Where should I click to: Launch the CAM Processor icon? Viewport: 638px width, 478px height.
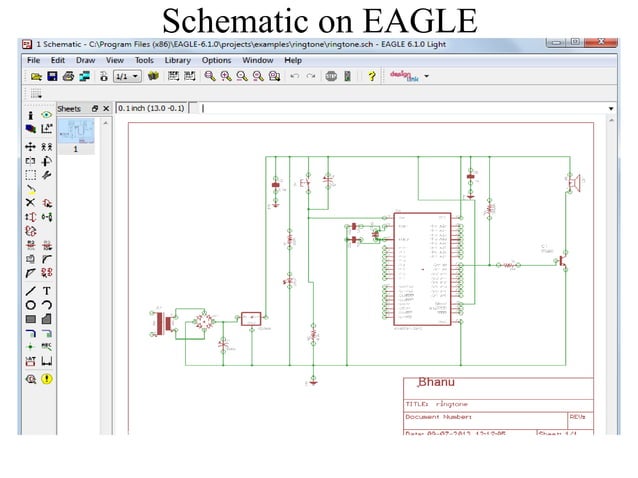85,76
